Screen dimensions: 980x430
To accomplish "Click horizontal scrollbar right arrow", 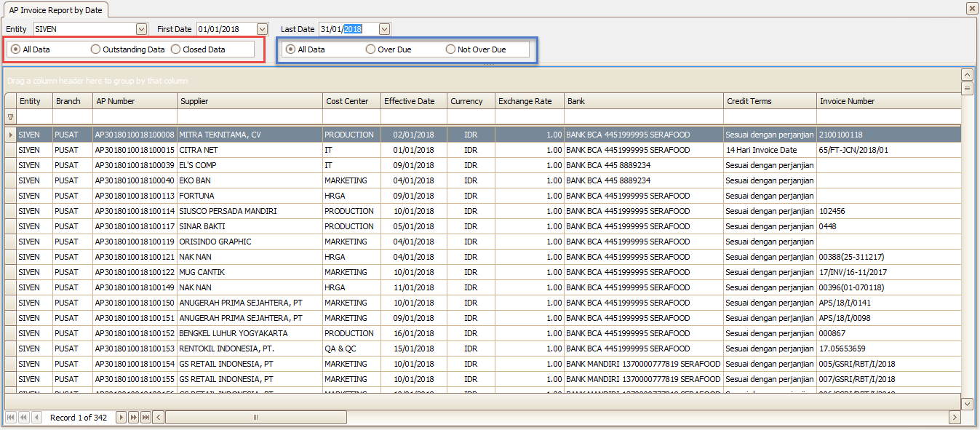I will 955,418.
